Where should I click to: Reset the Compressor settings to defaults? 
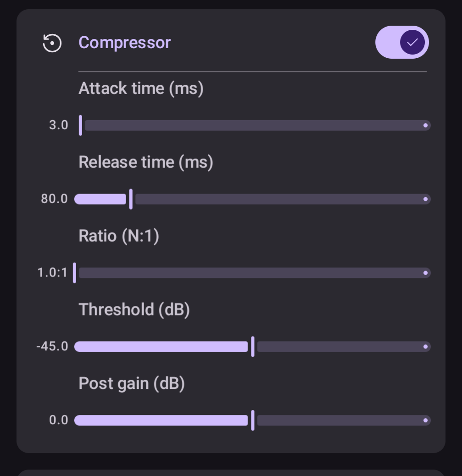point(52,43)
